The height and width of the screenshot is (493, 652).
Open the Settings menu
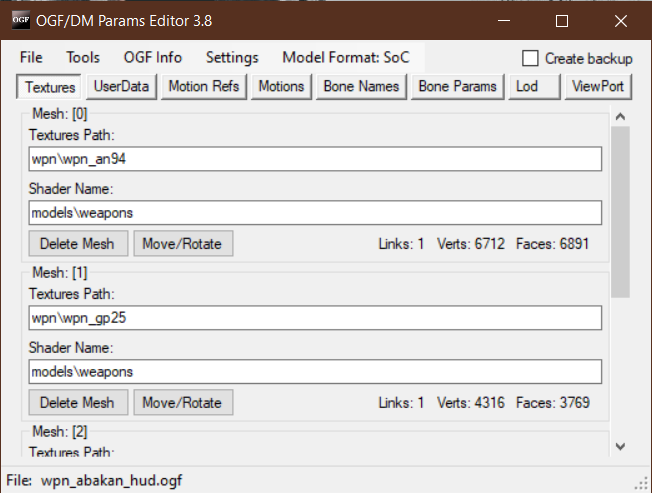pyautogui.click(x=232, y=58)
